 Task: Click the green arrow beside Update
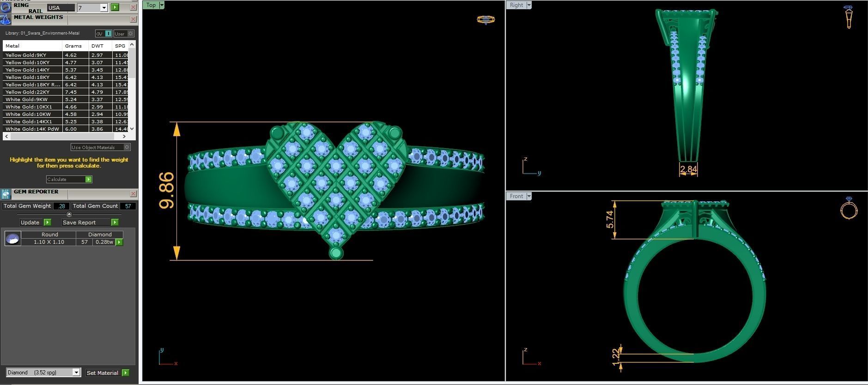[47, 223]
